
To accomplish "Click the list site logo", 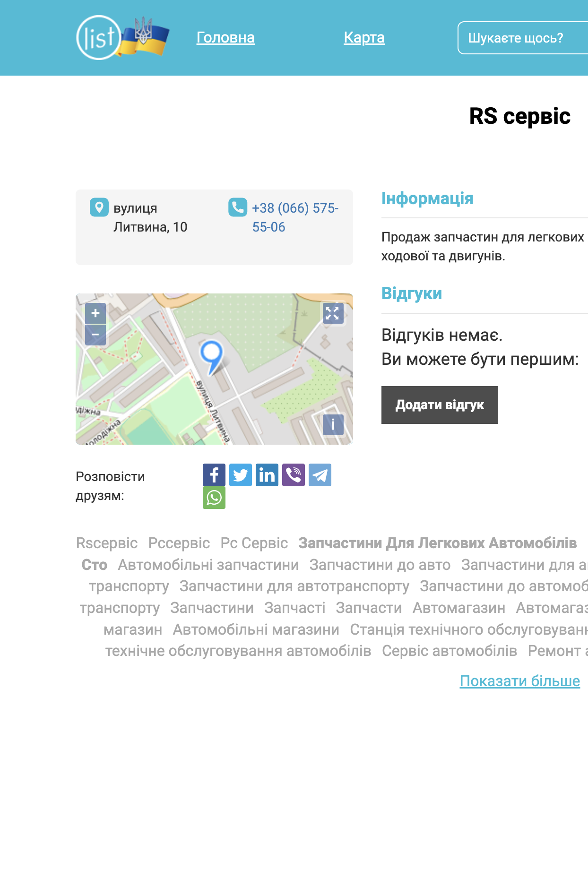I will [123, 37].
